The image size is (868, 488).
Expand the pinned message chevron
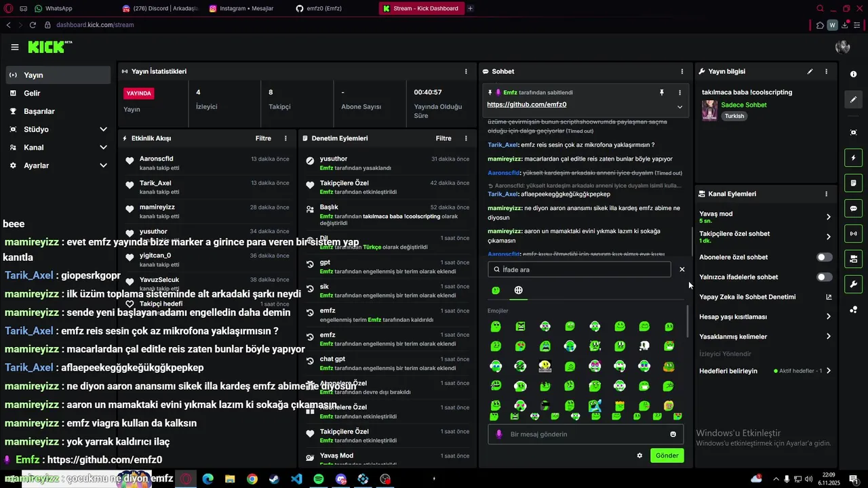pyautogui.click(x=679, y=106)
